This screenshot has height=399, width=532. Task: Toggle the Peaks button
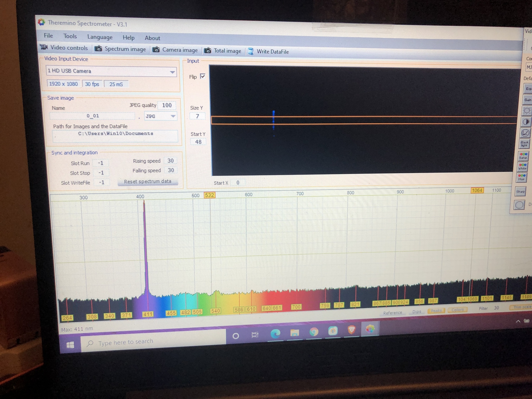436,311
